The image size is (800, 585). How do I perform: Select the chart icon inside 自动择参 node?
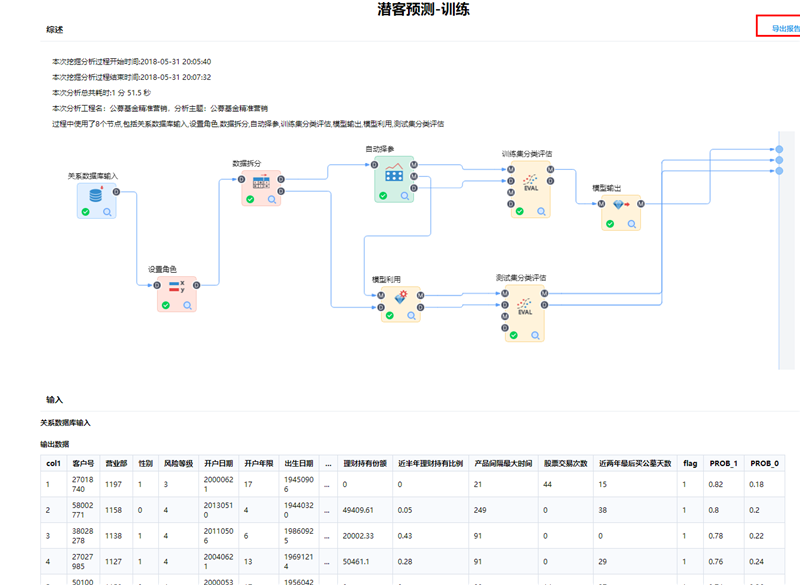pos(394,174)
